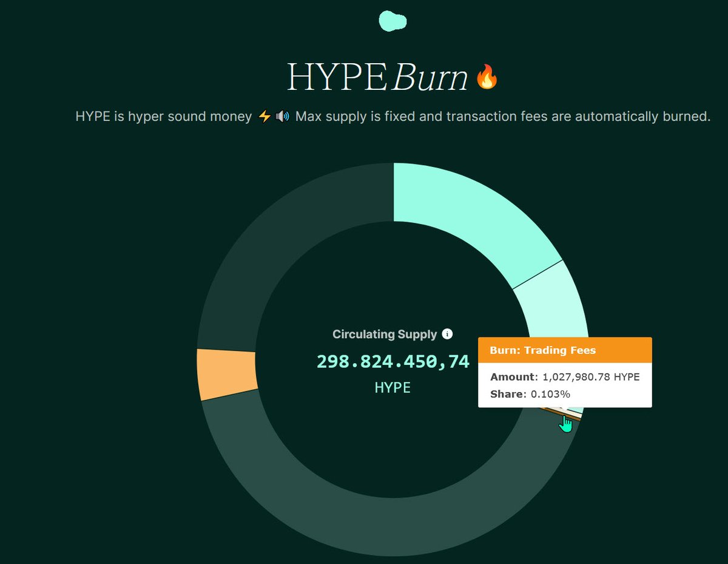Click the HYPE label under supply value
728x564 pixels.
click(393, 387)
